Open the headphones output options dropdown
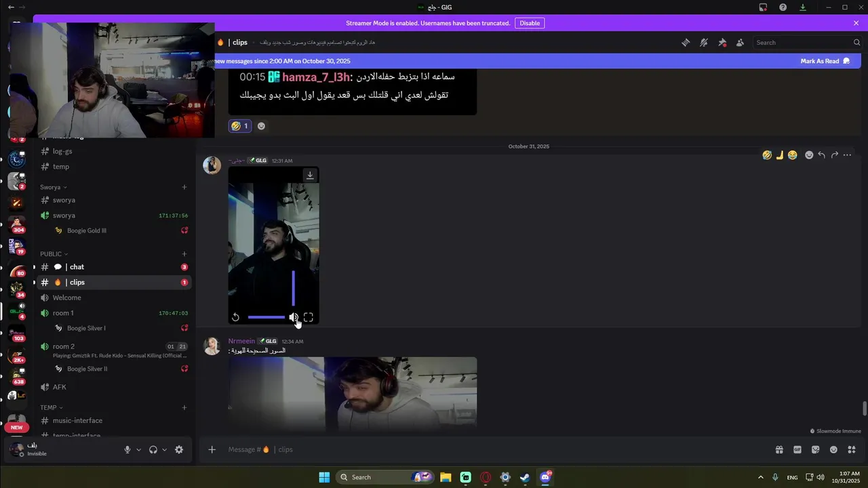Image resolution: width=868 pixels, height=488 pixels. [x=164, y=449]
